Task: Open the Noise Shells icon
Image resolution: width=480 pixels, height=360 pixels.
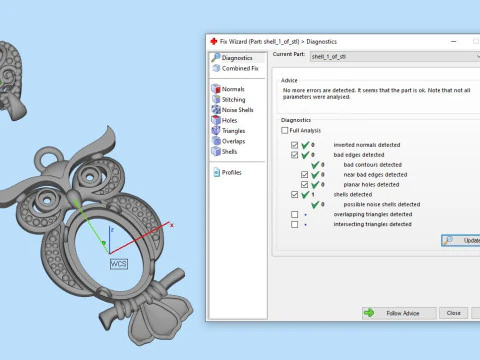Action: pos(216,110)
